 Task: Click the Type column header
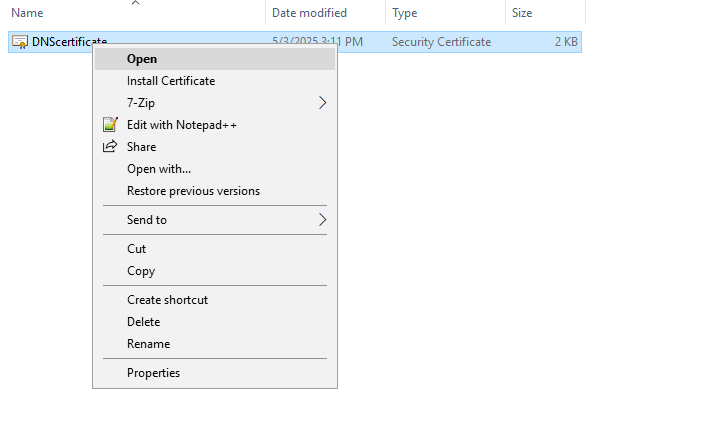[405, 13]
